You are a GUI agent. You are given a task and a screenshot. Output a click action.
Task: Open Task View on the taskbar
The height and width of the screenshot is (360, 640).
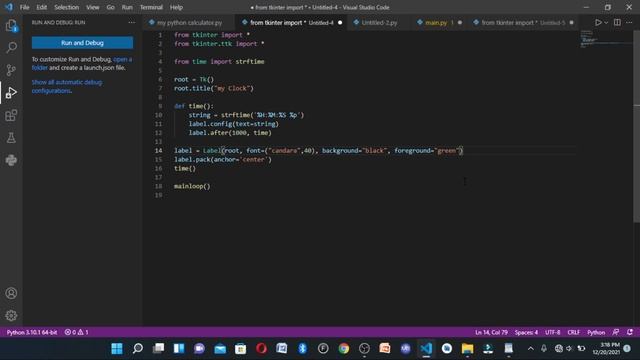[158, 348]
